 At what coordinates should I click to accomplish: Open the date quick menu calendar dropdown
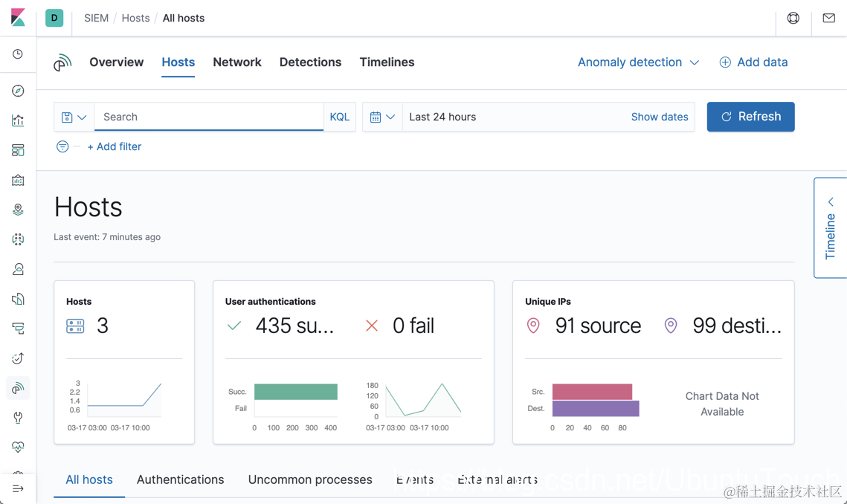(382, 117)
